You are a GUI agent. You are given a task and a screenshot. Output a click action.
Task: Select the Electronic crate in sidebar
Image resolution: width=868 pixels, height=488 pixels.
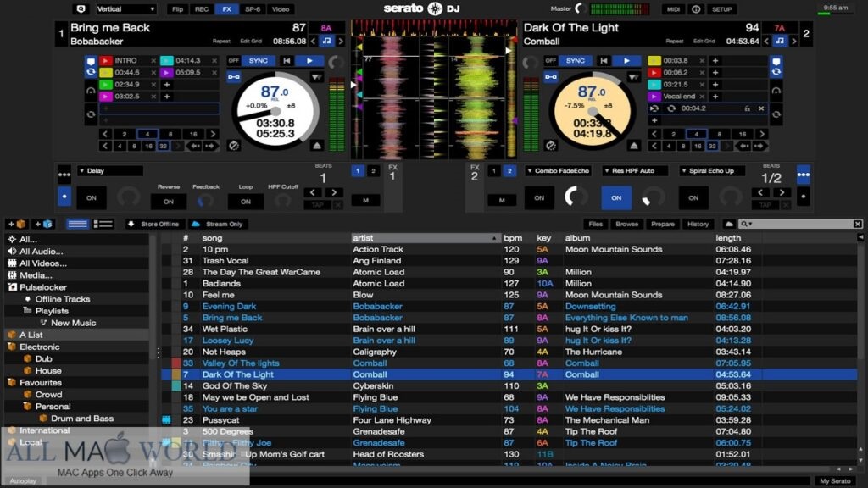(x=40, y=347)
